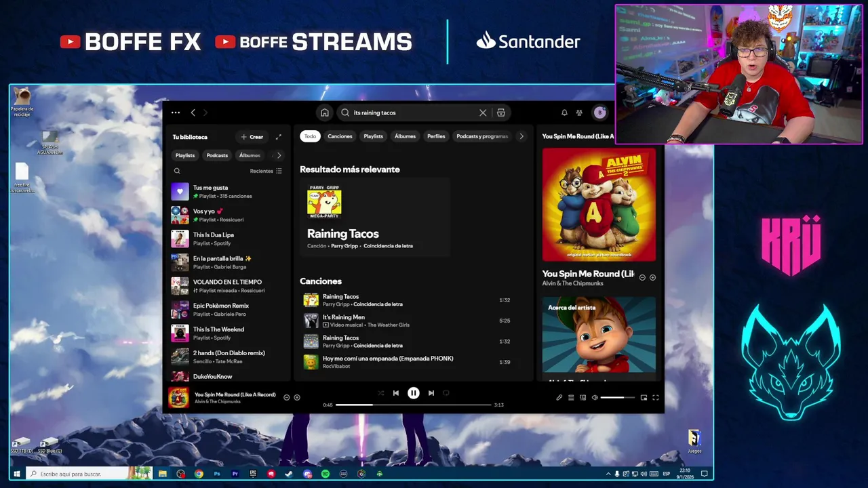The width and height of the screenshot is (868, 488).
Task: Open the Recientes sort dropdown
Action: click(266, 171)
